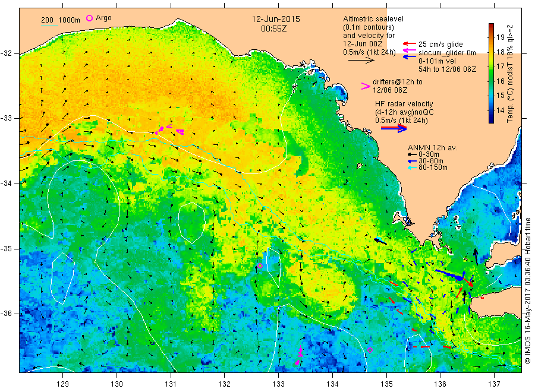Select the Argo float marker near 132.7E
The height and width of the screenshot is (392, 535).
(260, 266)
